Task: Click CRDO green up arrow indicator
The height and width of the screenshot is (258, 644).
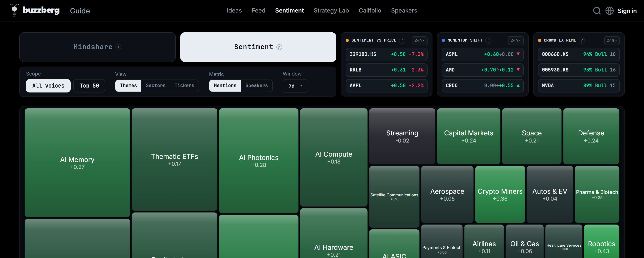Action: (x=518, y=85)
